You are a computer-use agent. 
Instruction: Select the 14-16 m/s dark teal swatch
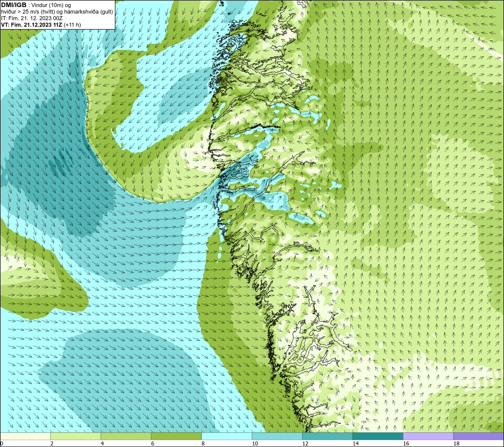click(x=377, y=436)
